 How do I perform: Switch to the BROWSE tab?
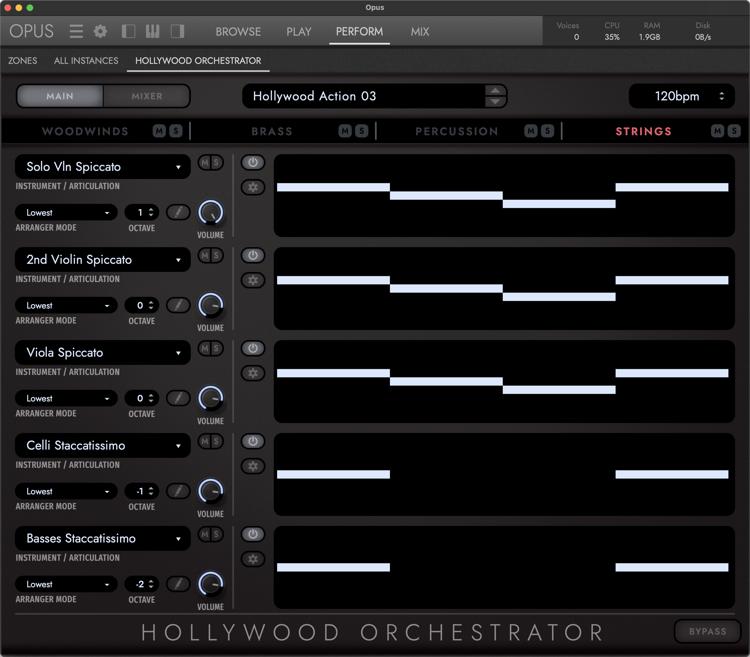(238, 32)
